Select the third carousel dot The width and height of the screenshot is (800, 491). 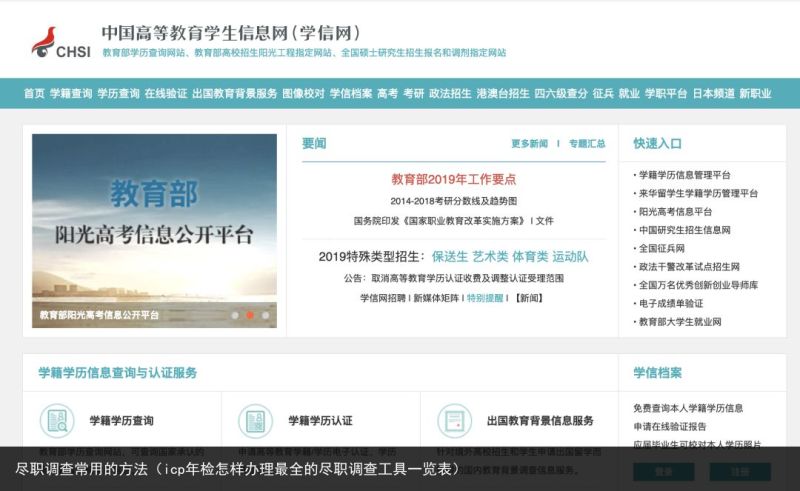pos(265,315)
